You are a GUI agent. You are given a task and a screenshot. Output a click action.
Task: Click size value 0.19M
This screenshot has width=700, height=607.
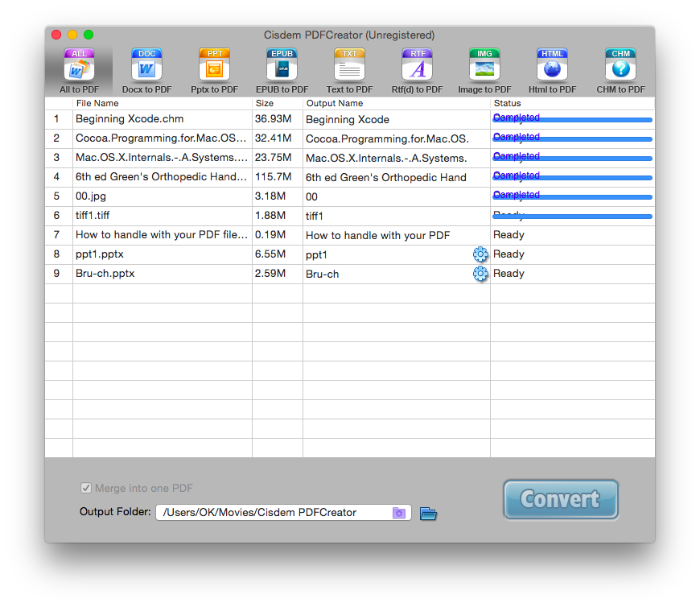(x=270, y=234)
